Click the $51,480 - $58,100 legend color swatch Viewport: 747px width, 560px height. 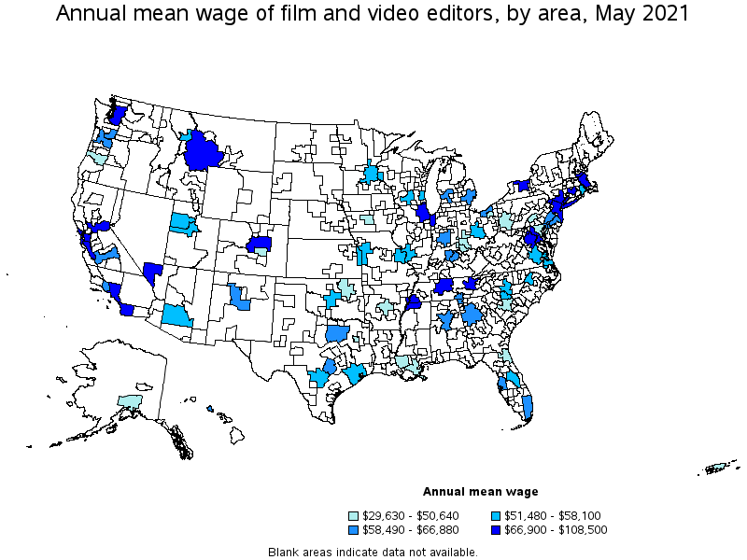click(x=496, y=516)
